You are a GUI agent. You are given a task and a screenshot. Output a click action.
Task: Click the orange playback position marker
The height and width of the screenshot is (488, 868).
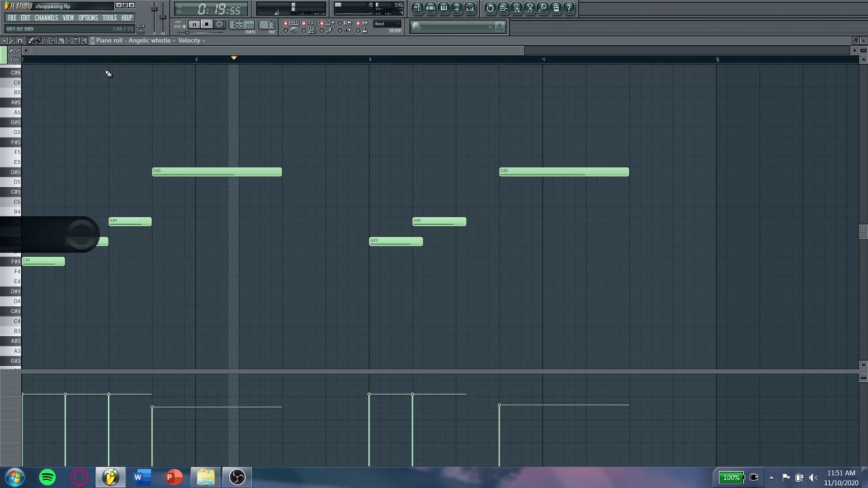pyautogui.click(x=233, y=58)
